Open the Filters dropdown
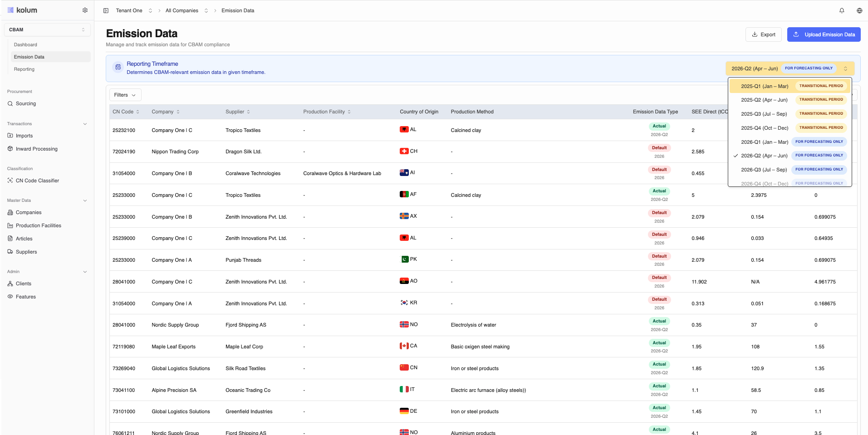868x435 pixels. pyautogui.click(x=125, y=95)
